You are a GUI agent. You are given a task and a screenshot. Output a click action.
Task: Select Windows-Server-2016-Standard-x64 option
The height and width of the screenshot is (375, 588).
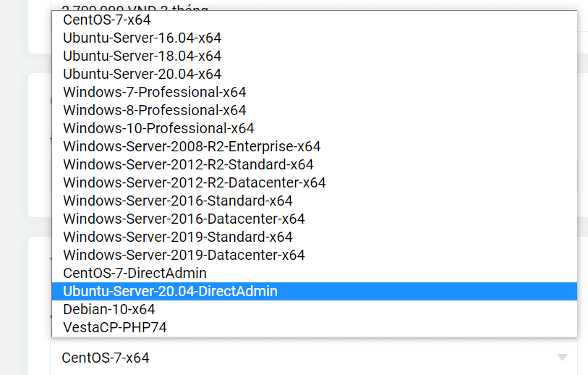178,201
